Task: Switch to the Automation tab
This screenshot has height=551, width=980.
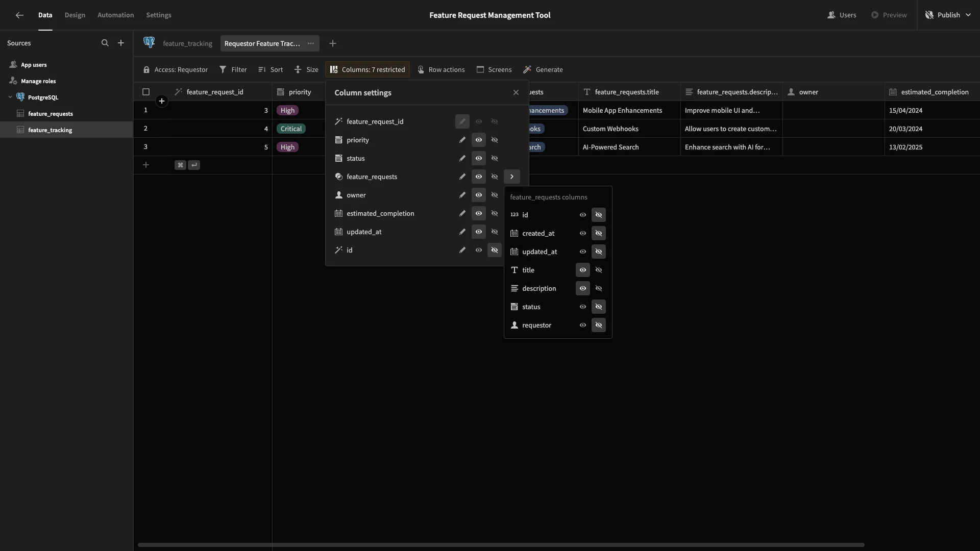Action: pos(116,15)
